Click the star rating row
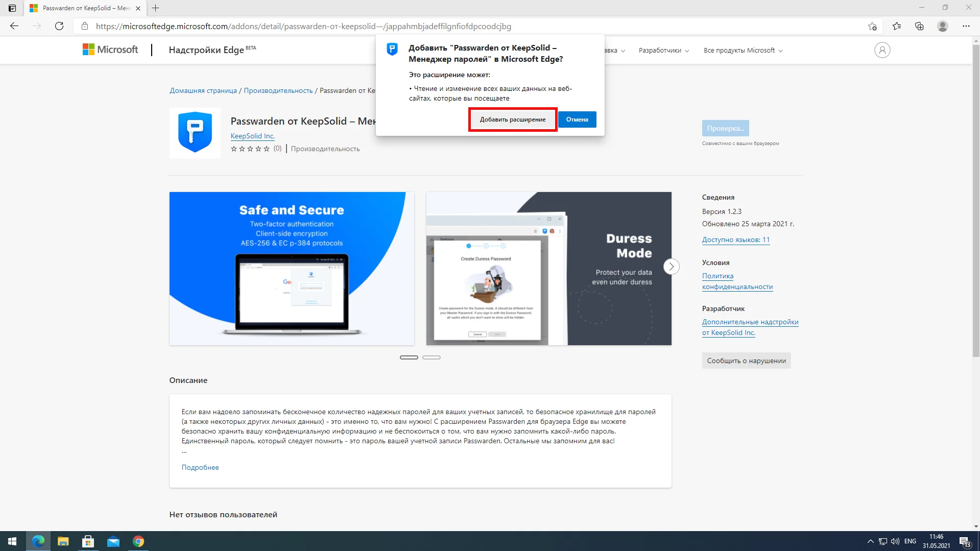The height and width of the screenshot is (551, 980). 250,149
